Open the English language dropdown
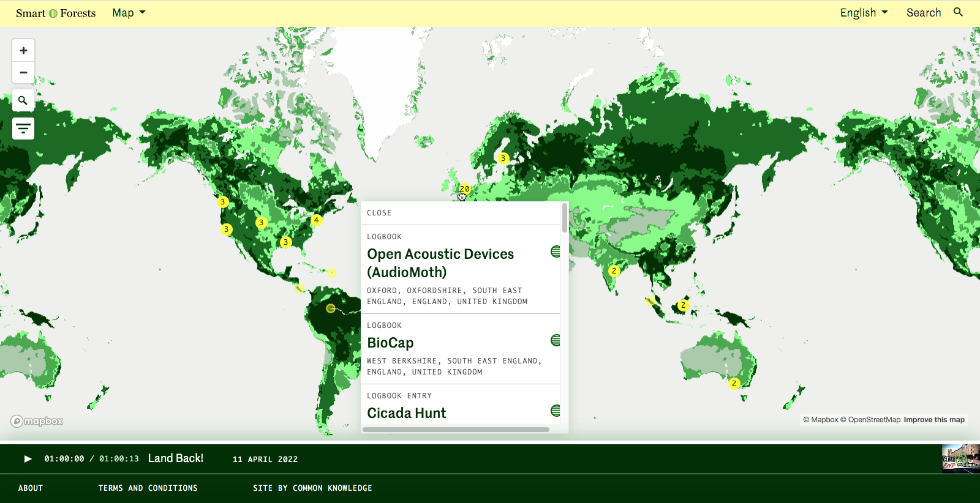The height and width of the screenshot is (503, 980). click(864, 13)
